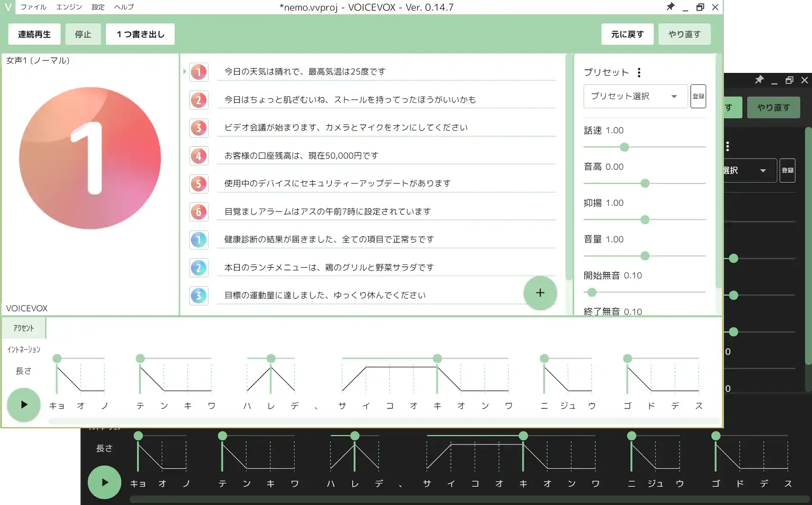Play audio in the dark window behind
Image resolution: width=812 pixels, height=505 pixels.
tap(104, 482)
